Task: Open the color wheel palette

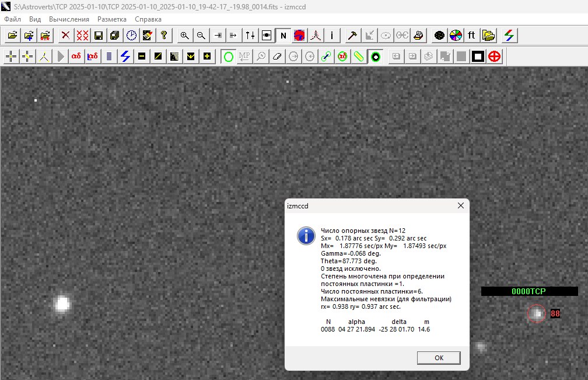Action: click(x=456, y=36)
